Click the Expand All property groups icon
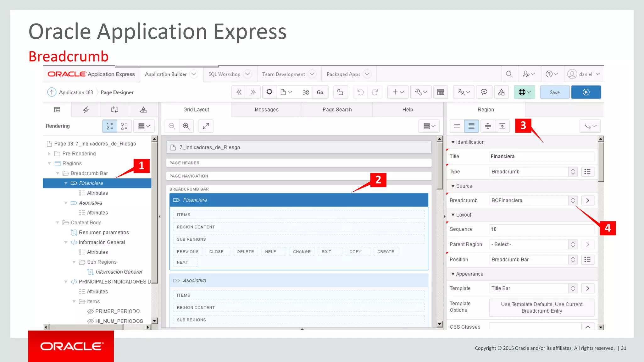Viewport: 644px width, 362px height. pyautogui.click(x=502, y=126)
